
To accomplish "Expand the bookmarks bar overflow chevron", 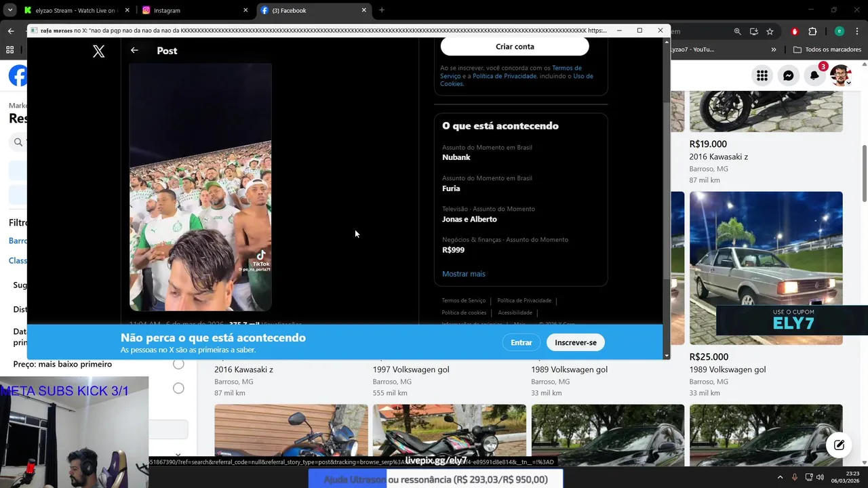I will (x=774, y=49).
